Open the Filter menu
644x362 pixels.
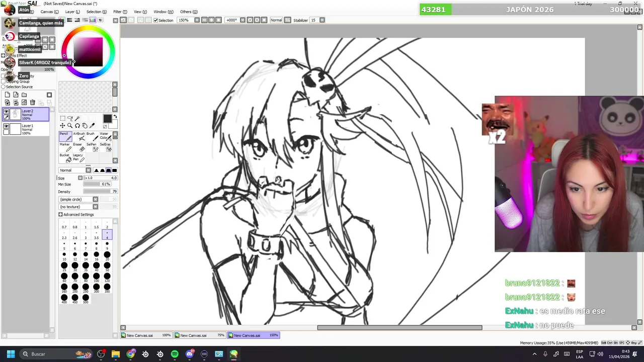tap(120, 12)
